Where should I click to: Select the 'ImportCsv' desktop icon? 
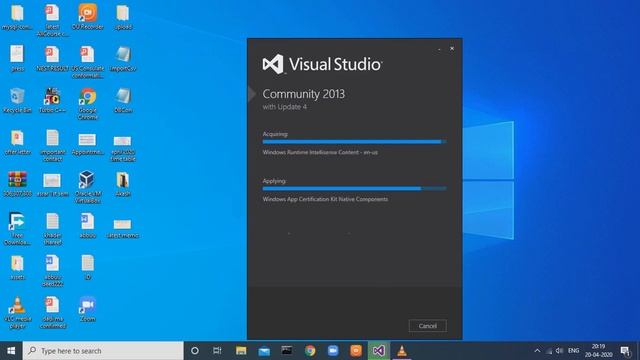123,59
